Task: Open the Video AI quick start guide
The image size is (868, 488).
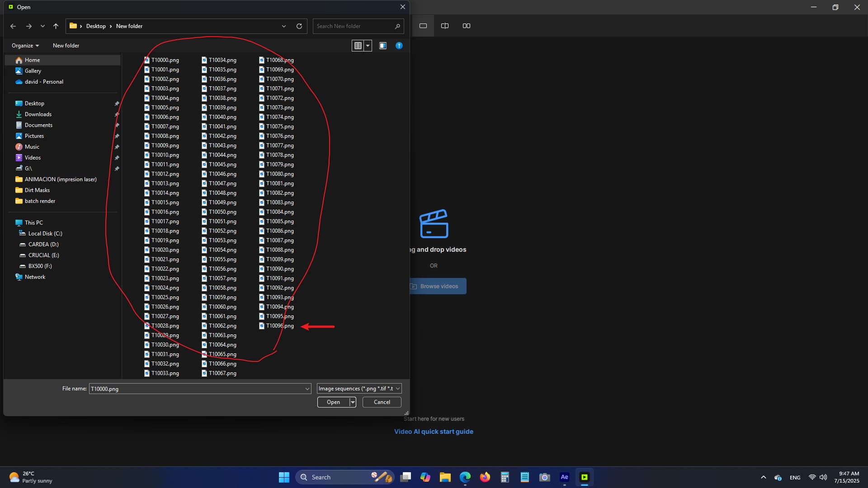Action: (x=434, y=432)
